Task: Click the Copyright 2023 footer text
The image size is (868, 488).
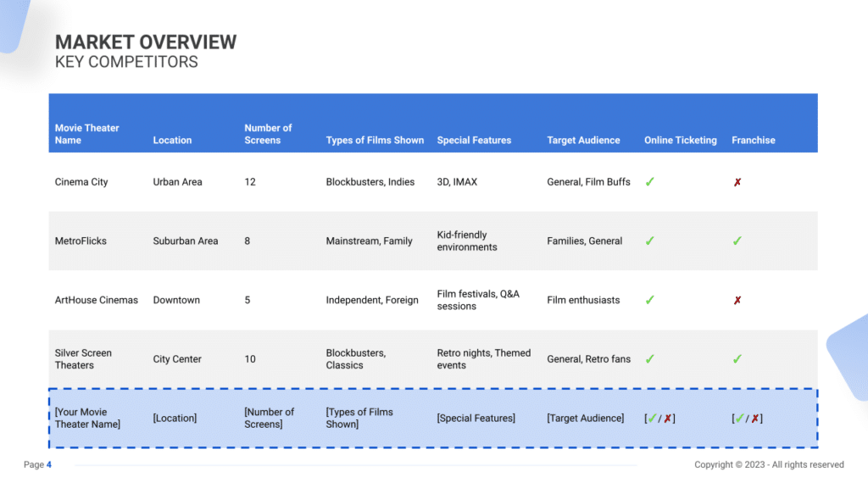Action: click(x=769, y=465)
